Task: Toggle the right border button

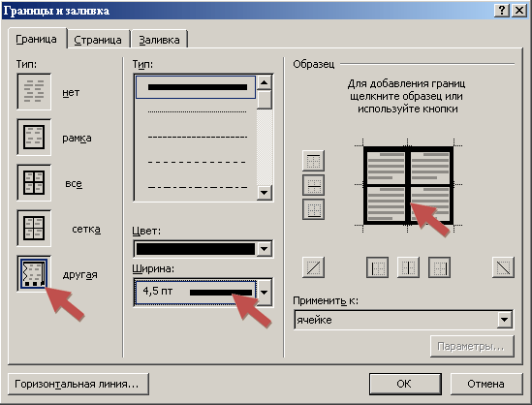Action: click(439, 267)
